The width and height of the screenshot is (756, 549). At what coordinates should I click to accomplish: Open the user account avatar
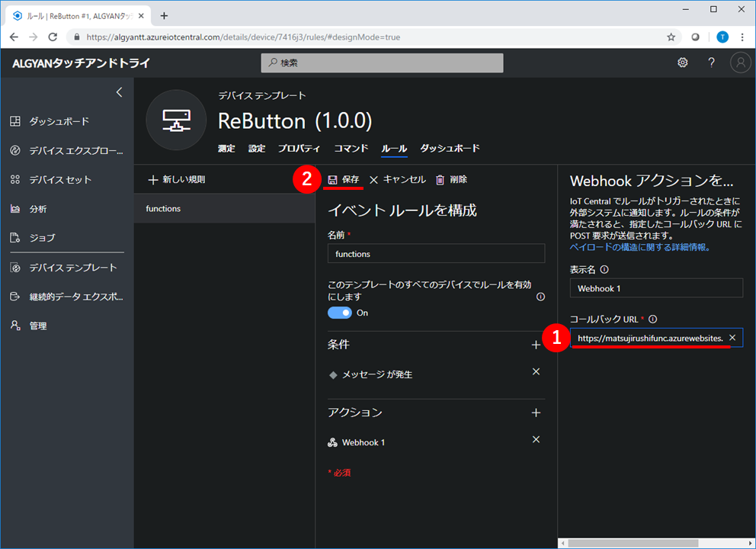pos(741,63)
